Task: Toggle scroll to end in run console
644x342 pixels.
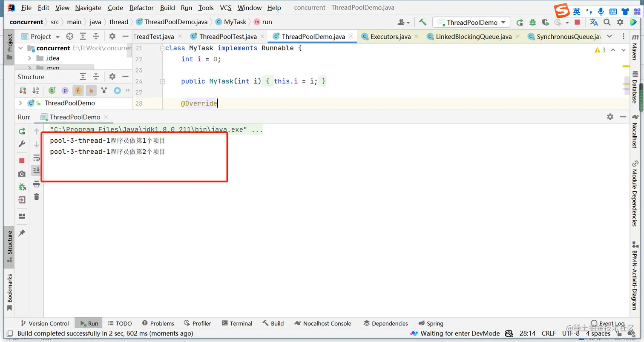Action: [37, 170]
